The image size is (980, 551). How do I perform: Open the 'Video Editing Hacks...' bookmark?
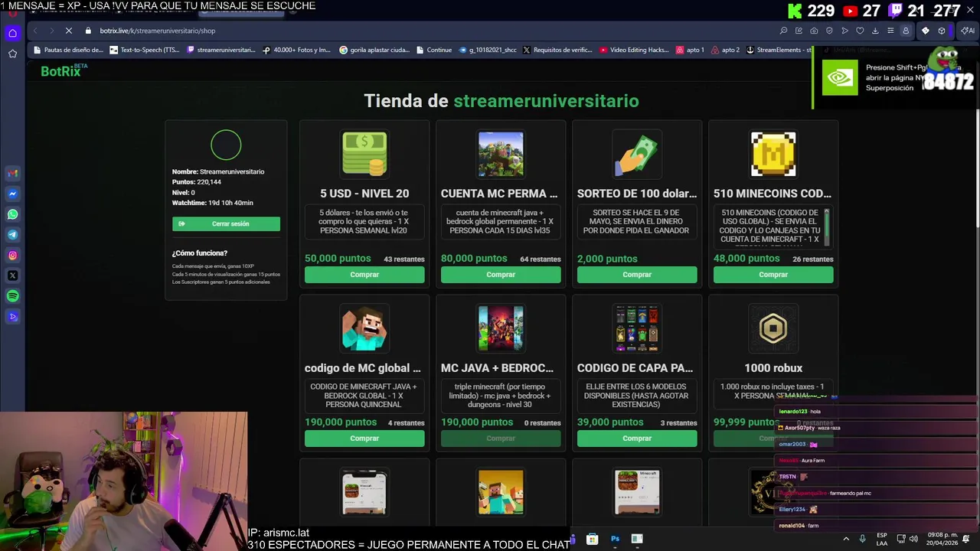pyautogui.click(x=634, y=50)
